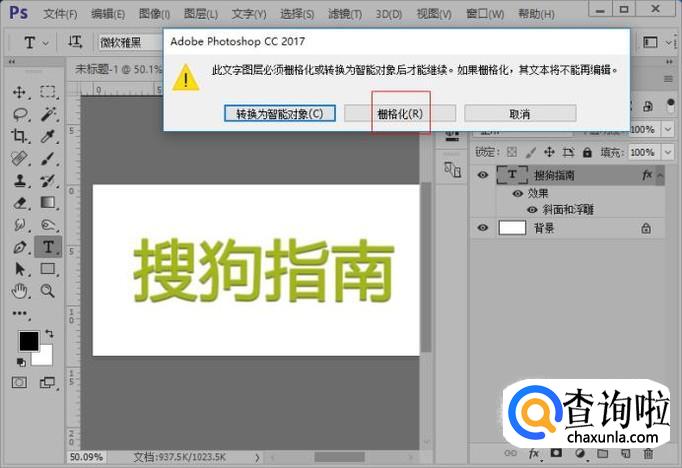Viewport: 682px width, 468px height.
Task: Toggle lock transparent pixels
Action: click(512, 152)
